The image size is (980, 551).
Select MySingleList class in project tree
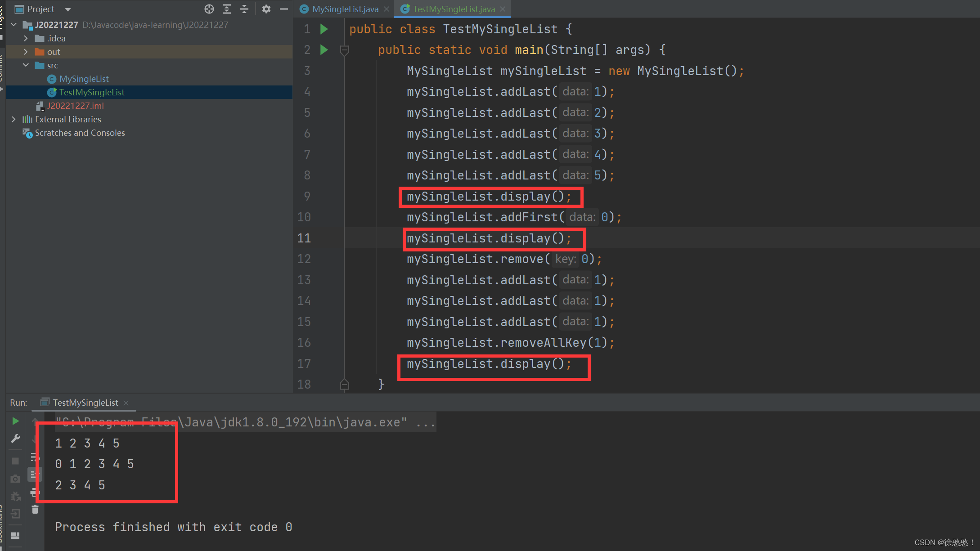[84, 79]
